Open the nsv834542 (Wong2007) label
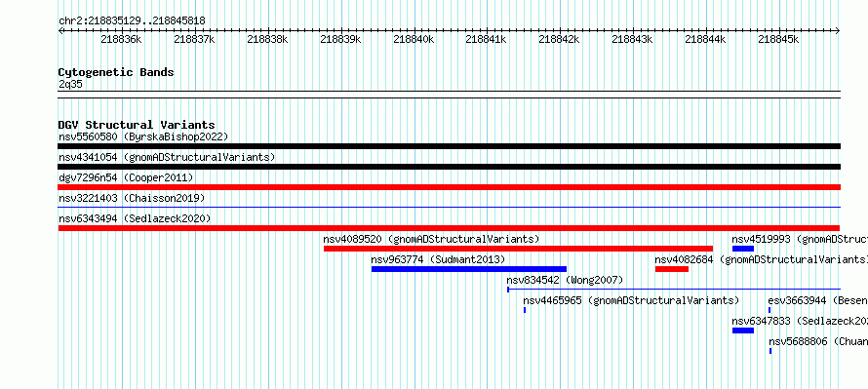The width and height of the screenshot is (868, 389). tap(565, 280)
